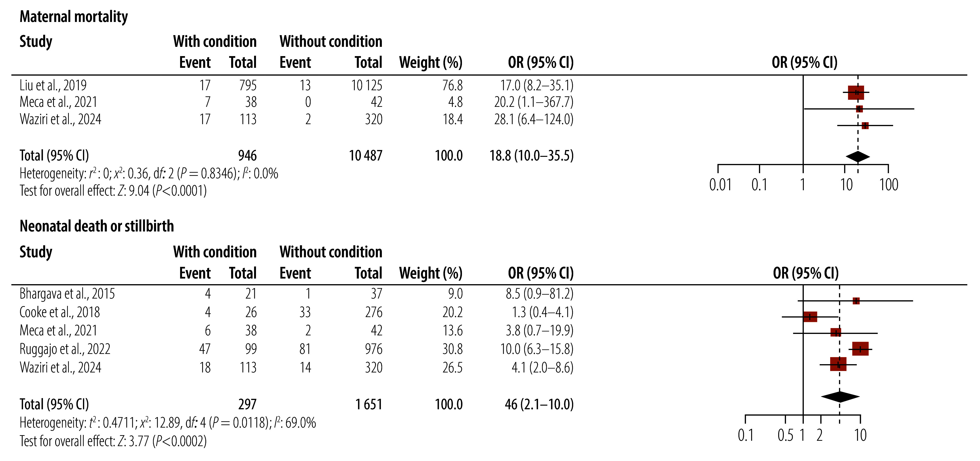Click the red square marker for Ruggajo et al.
This screenshot has width=980, height=461.
pos(860,349)
